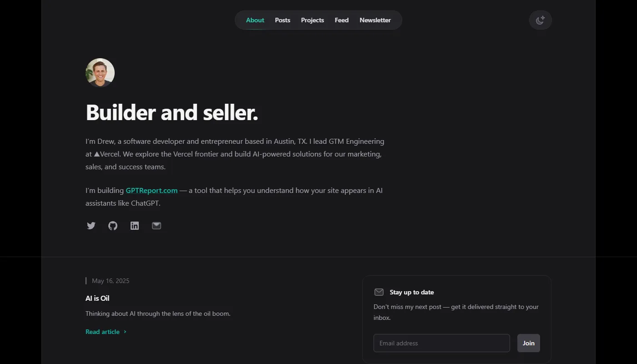Click the May 16, 2025 post date

(x=111, y=281)
